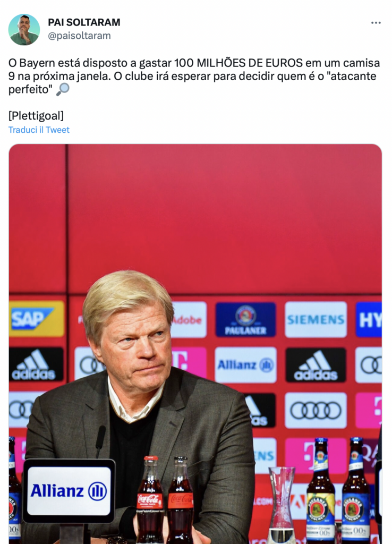Click the black adidas logo below Siemens
Image resolution: width=392 pixels, height=544 pixels.
(316, 365)
